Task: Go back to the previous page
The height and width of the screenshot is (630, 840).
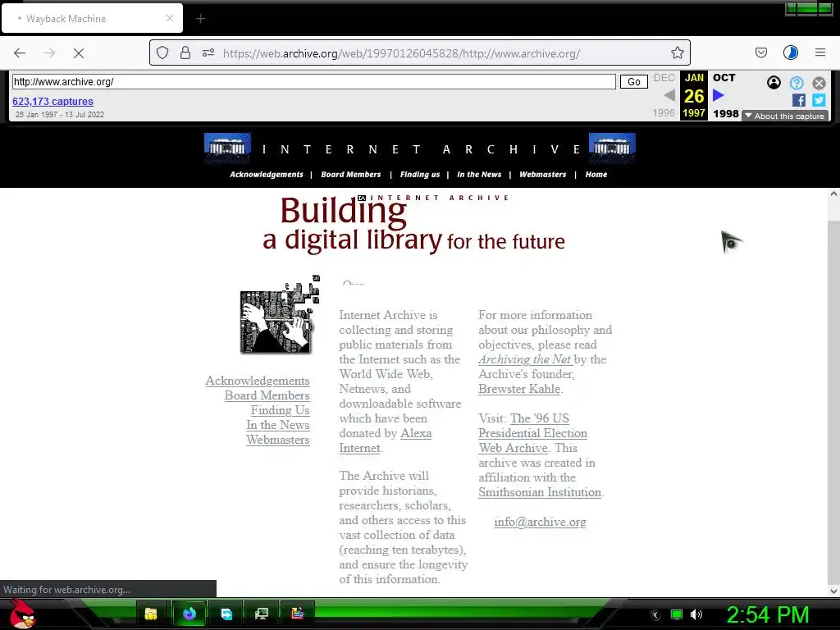Action: point(20,52)
